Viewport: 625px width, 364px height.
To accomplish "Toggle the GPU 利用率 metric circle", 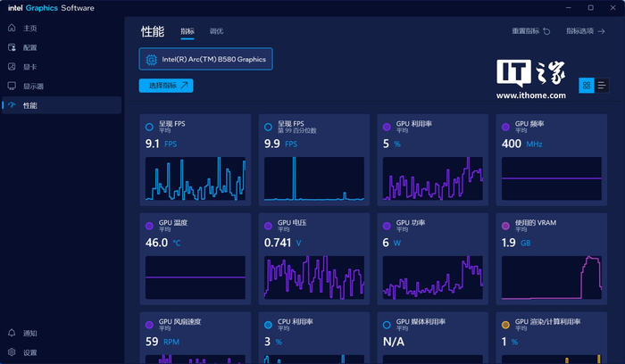I will point(387,127).
